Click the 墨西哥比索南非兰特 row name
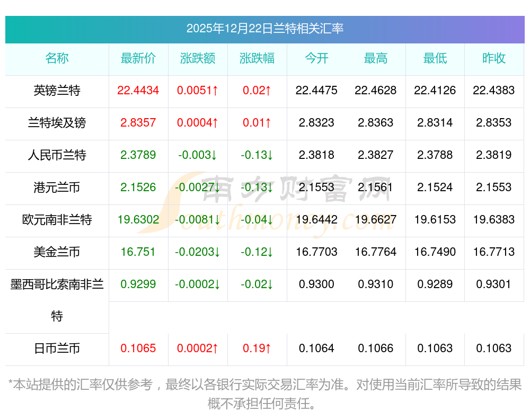Screen dimensions: 530x420 pyautogui.click(x=57, y=300)
